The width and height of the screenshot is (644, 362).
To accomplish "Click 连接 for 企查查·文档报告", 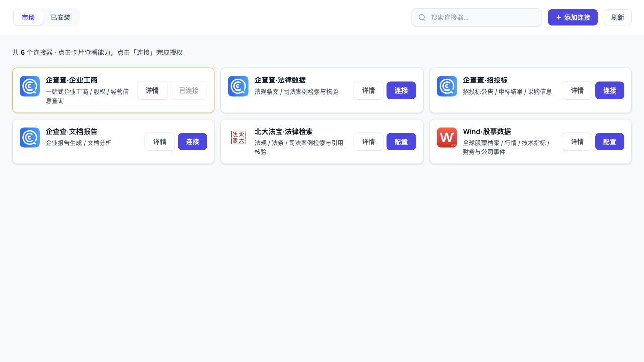I will tap(193, 142).
